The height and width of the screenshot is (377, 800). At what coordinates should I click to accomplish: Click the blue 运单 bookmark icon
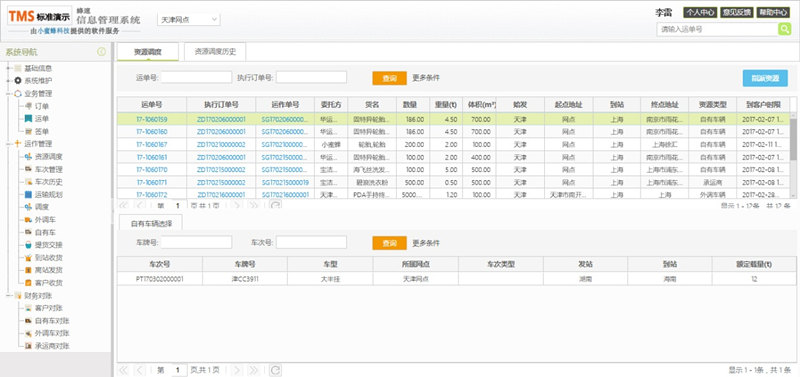[x=29, y=118]
